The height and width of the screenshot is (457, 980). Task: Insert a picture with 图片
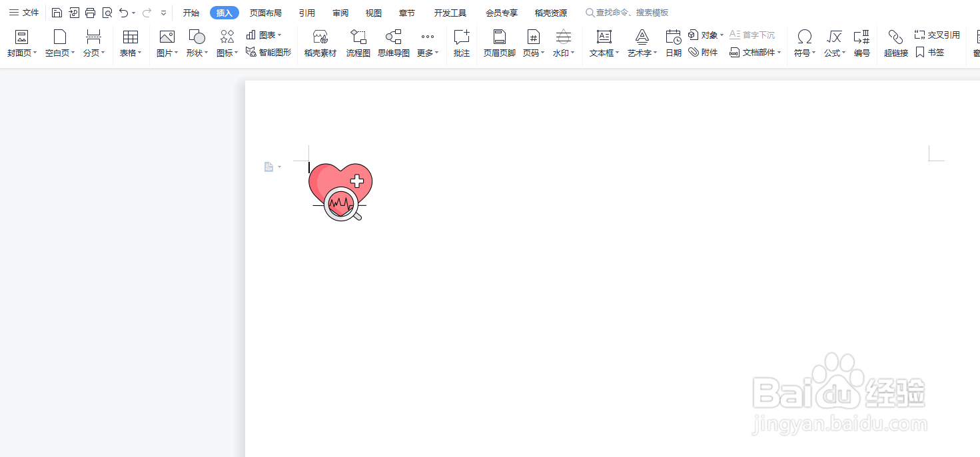(167, 44)
